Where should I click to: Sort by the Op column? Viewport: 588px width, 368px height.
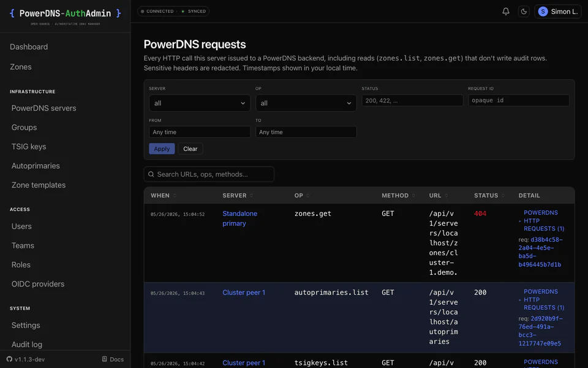click(x=302, y=196)
